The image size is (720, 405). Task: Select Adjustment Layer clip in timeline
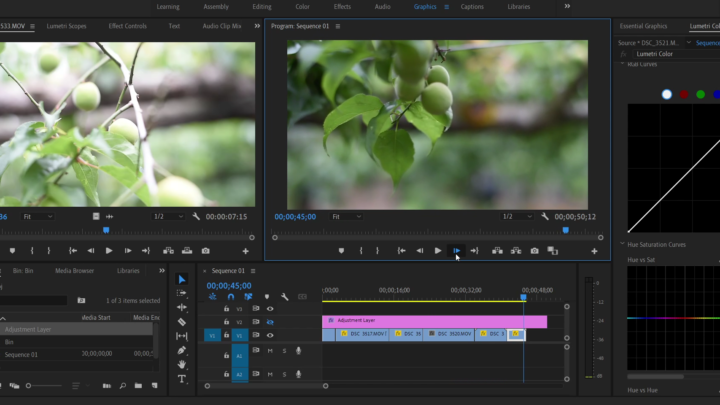tap(434, 321)
